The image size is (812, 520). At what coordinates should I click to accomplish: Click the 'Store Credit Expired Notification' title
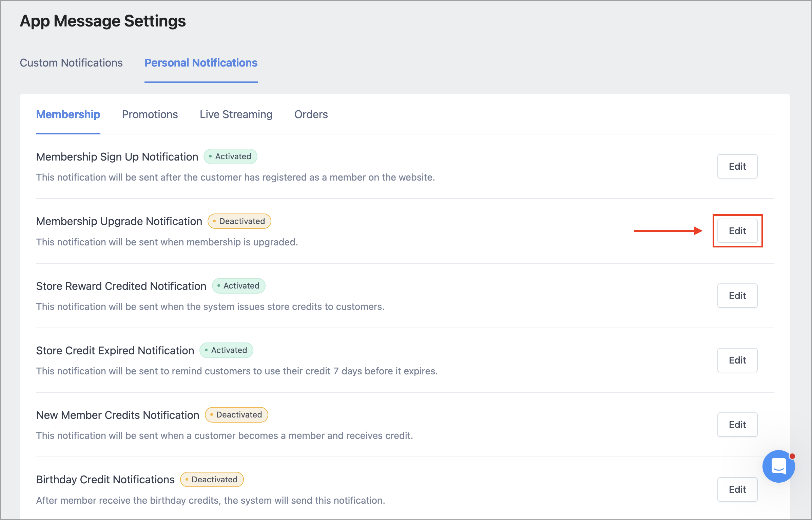[115, 351]
